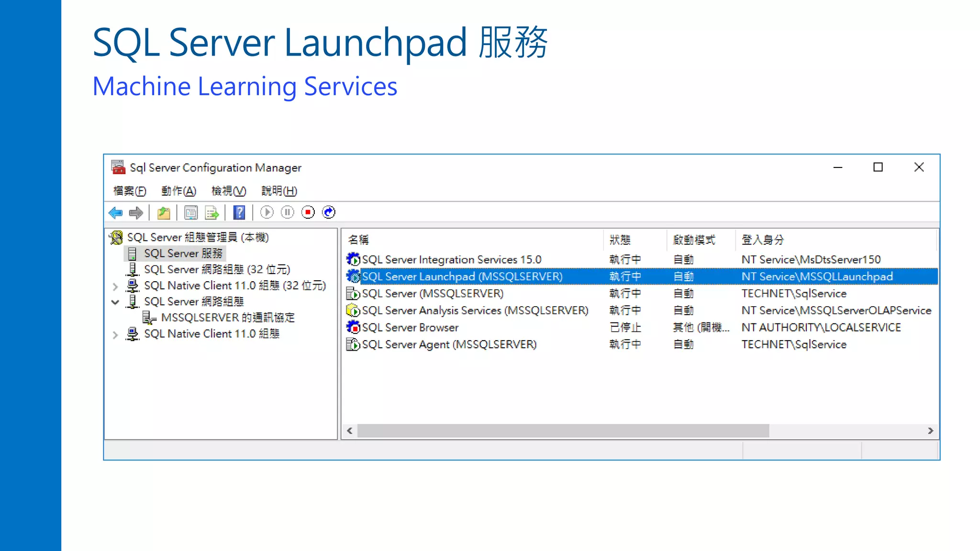
Task: Select SQL Server Launchpad (MSSQLSERVER) row
Action: [x=641, y=276]
